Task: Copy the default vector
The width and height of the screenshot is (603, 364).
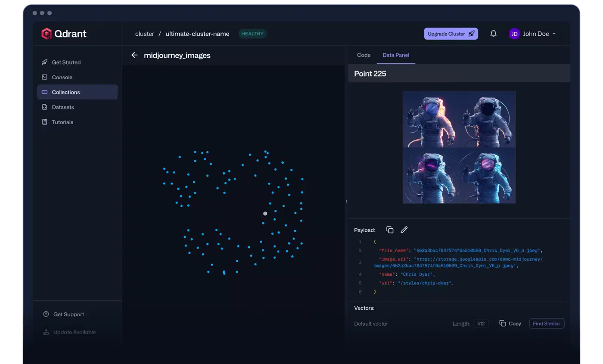Action: pyautogui.click(x=510, y=324)
